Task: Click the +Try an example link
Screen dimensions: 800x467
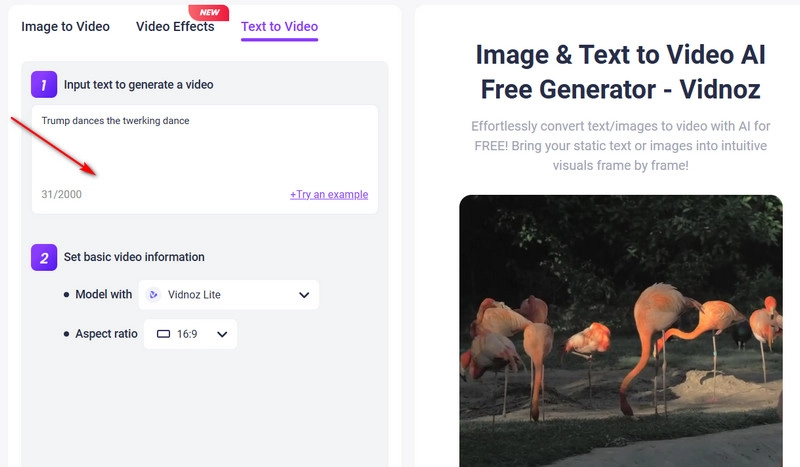Action: click(x=329, y=194)
